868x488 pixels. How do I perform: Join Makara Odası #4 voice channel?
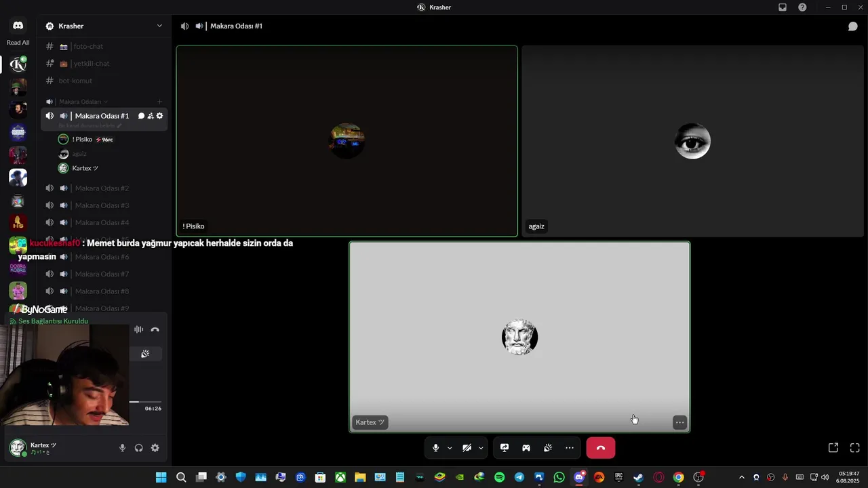[104, 222]
